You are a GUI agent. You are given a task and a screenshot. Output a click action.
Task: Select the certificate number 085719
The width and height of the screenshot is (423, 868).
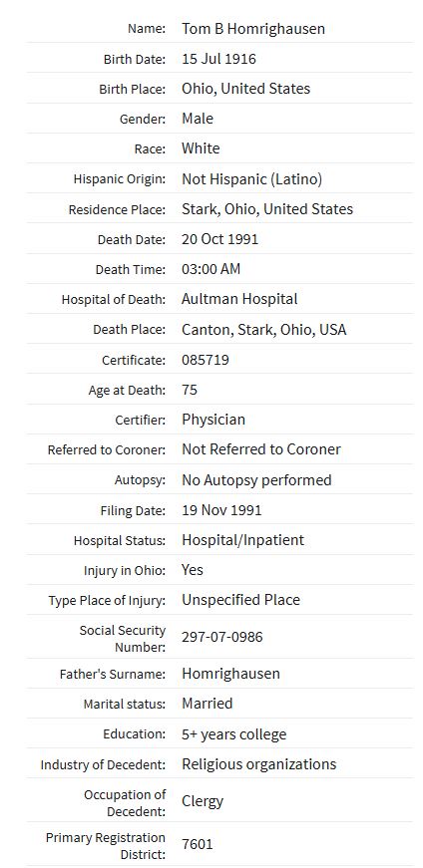(206, 360)
